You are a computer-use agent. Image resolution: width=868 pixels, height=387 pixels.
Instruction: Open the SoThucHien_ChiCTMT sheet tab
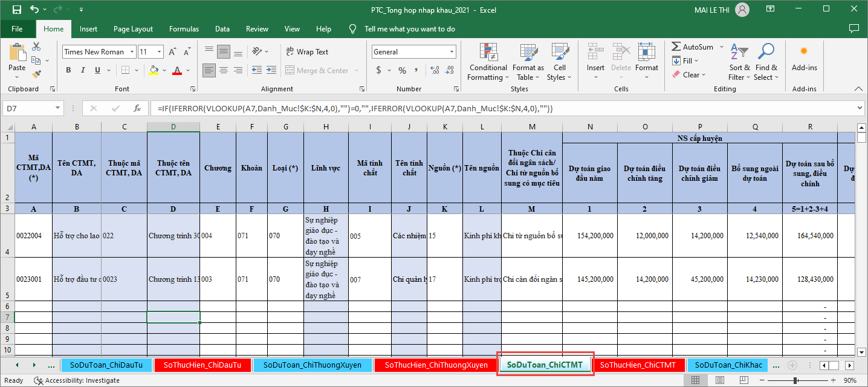(638, 365)
